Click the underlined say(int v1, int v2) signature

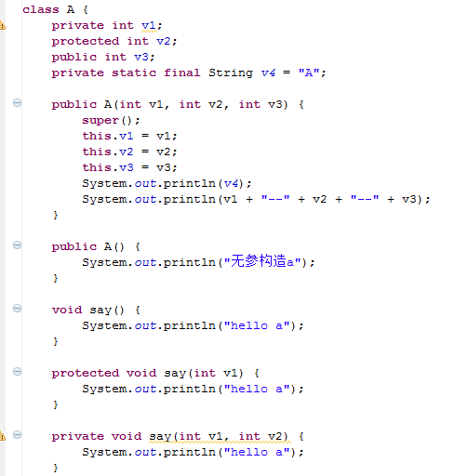coord(220,437)
